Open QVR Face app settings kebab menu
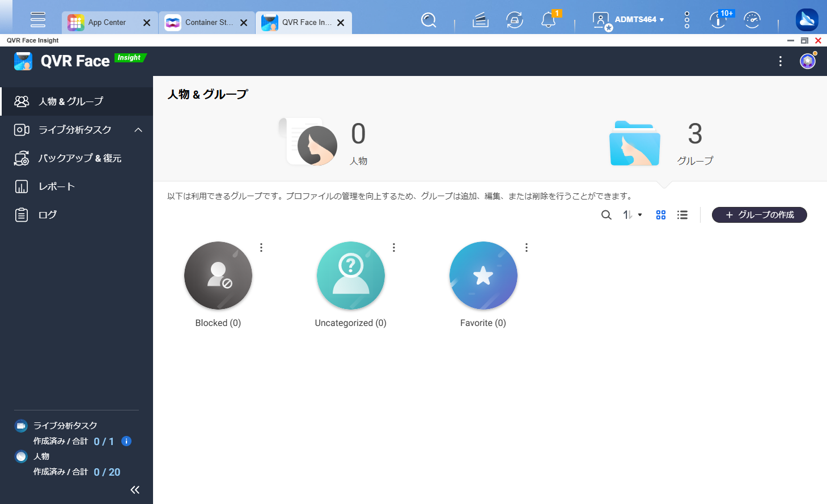 [x=781, y=61]
